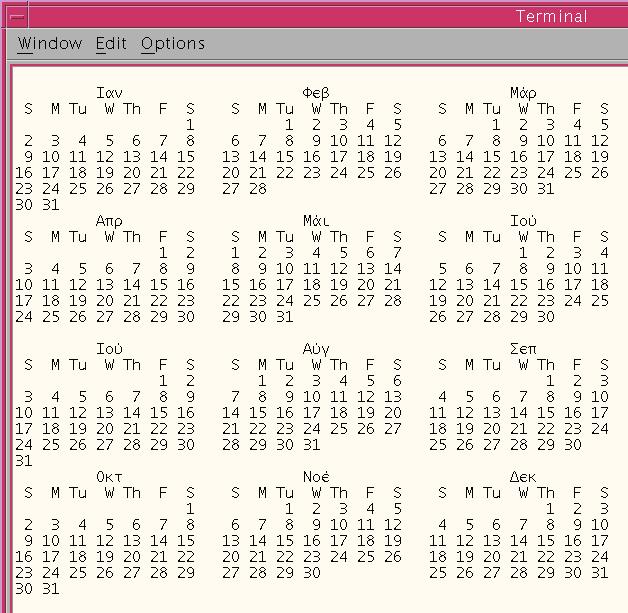628x613 pixels.
Task: Click the Tu column header under Σεπ
Action: (x=492, y=365)
